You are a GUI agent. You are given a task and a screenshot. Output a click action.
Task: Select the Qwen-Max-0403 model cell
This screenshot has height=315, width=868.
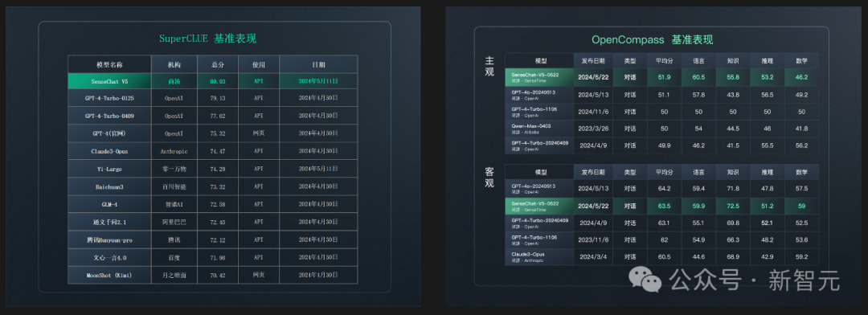pos(539,129)
